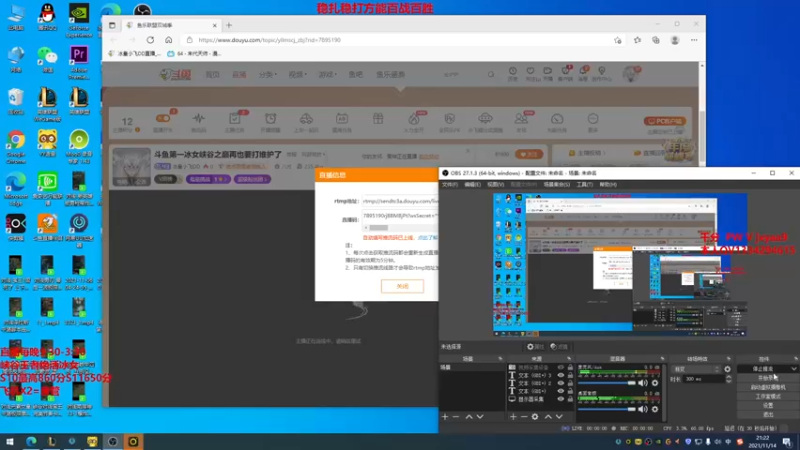Pop out the 转场特效 dock panel

click(x=729, y=359)
